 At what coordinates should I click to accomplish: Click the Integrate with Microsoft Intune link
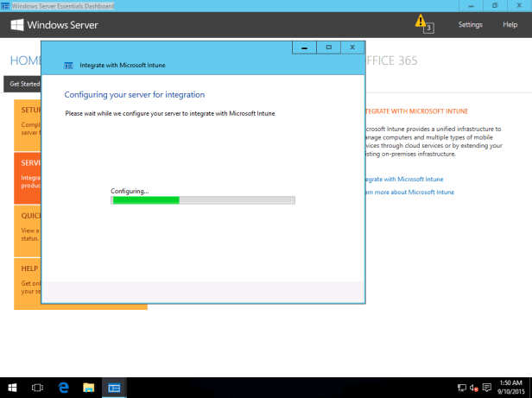[402, 179]
